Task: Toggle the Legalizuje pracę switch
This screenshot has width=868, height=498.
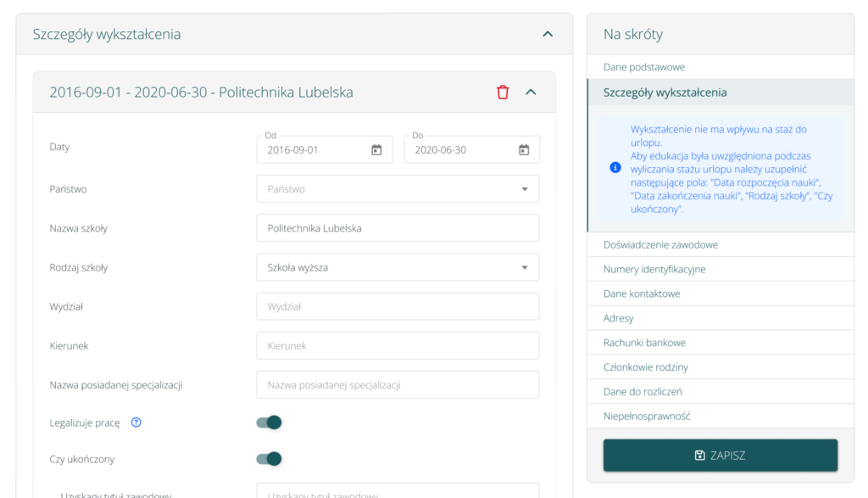Action: pyautogui.click(x=269, y=422)
